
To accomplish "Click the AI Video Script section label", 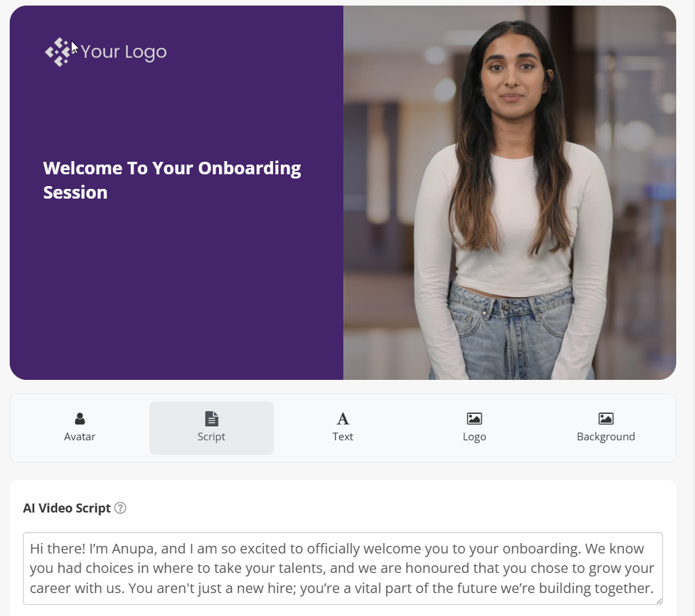I will coord(67,508).
